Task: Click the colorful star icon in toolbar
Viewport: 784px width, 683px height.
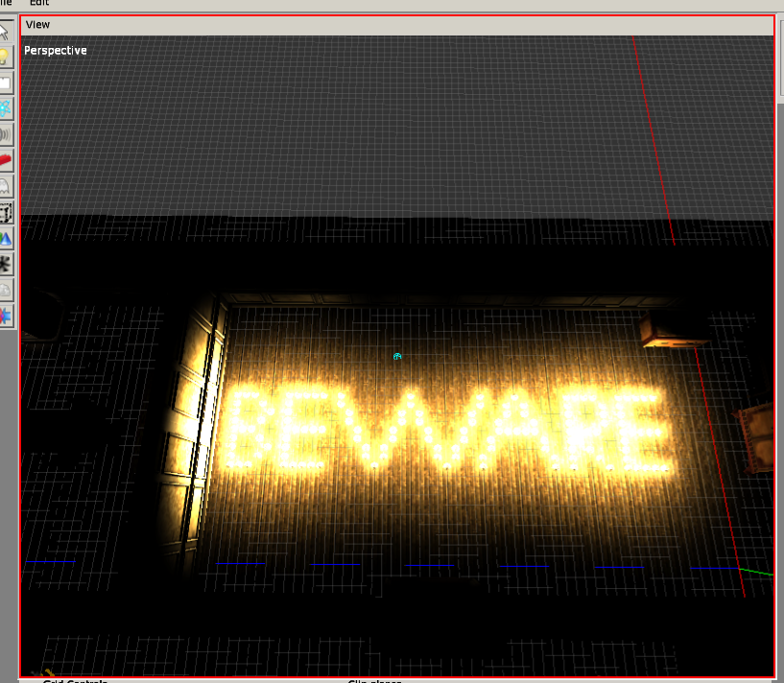Action: [6, 316]
